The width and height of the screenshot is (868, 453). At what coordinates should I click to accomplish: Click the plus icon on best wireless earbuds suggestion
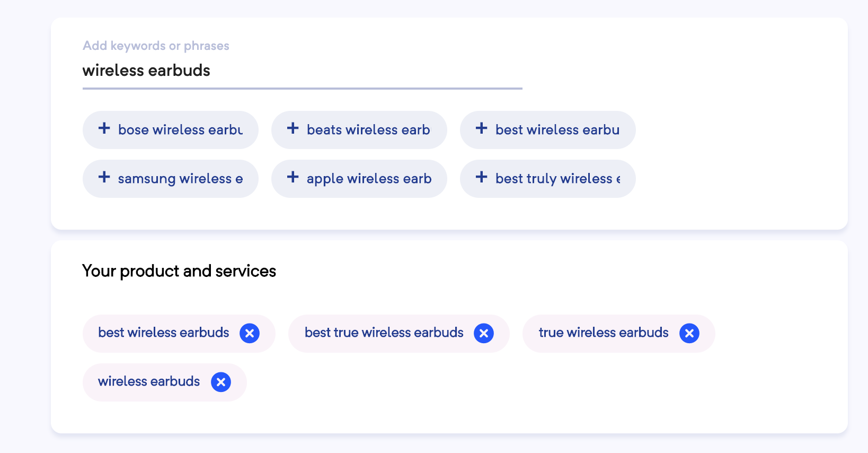coord(482,128)
